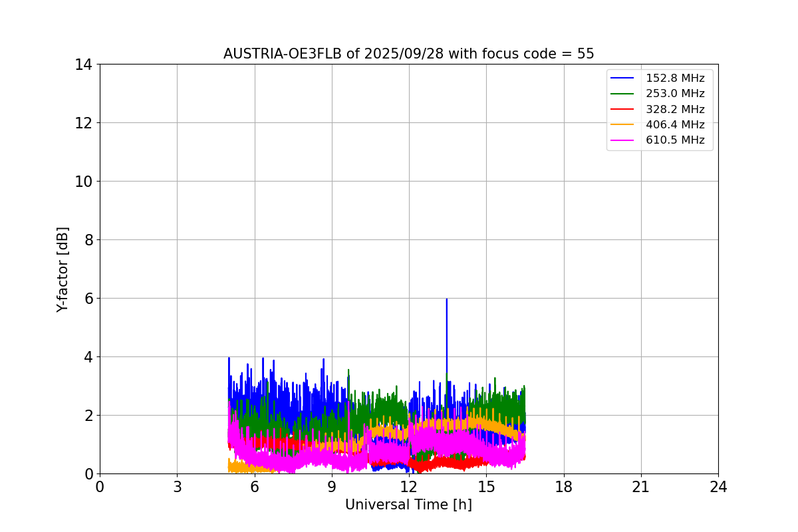This screenshot has height=532, width=798.
Task: Click the blue line swatch in the legend
Action: [x=622, y=78]
